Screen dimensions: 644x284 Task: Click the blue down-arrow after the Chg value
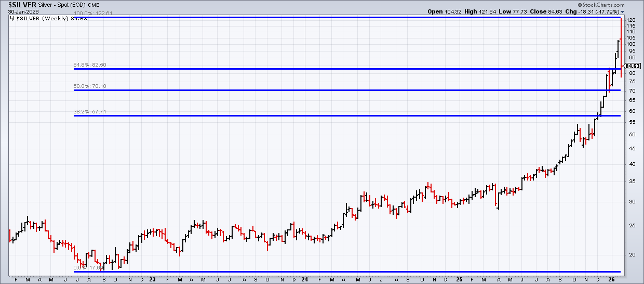click(622, 11)
